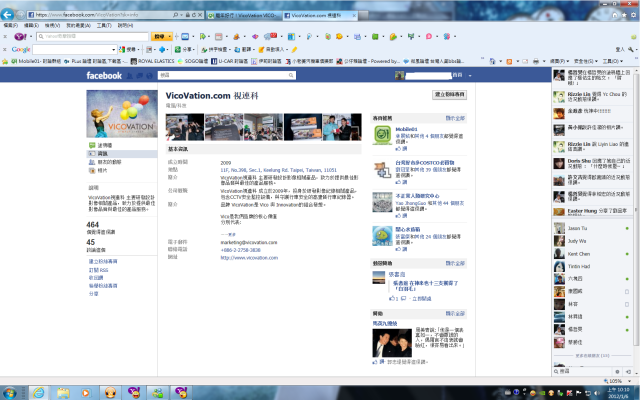Click the Mobile01 page icon in liked pages
The image size is (640, 400).
pos(382,135)
